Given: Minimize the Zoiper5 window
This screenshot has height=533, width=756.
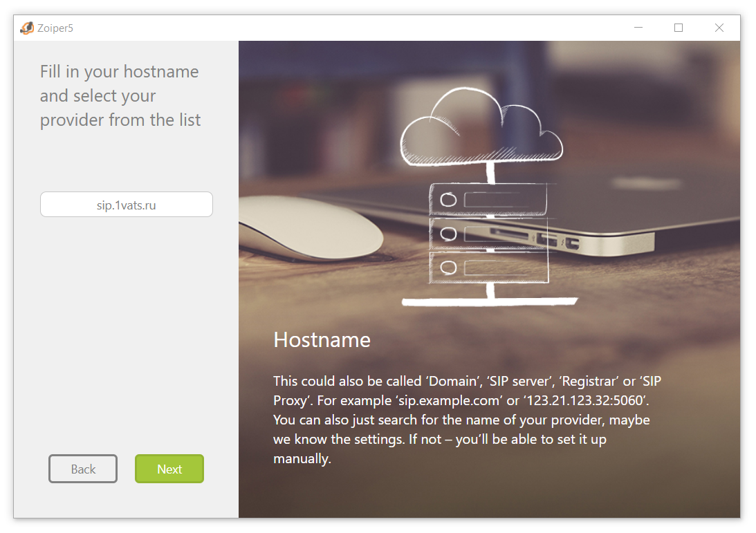Looking at the screenshot, I should coord(638,28).
